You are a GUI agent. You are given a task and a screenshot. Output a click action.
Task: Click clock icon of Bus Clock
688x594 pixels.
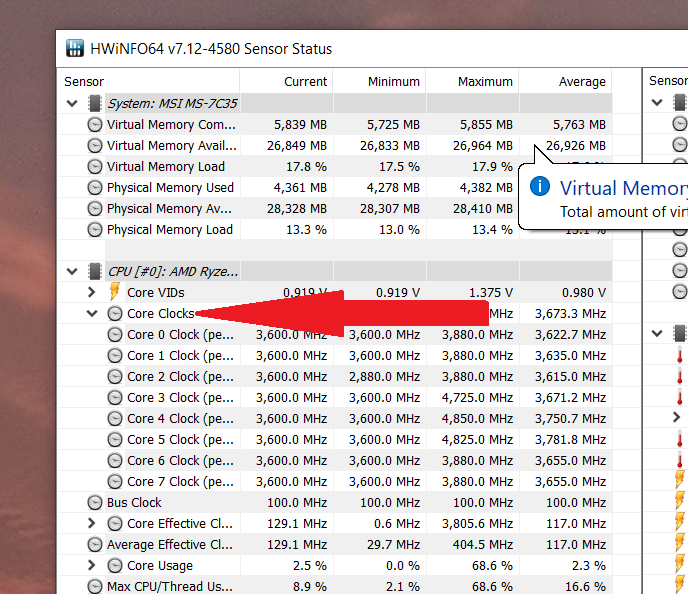point(95,502)
